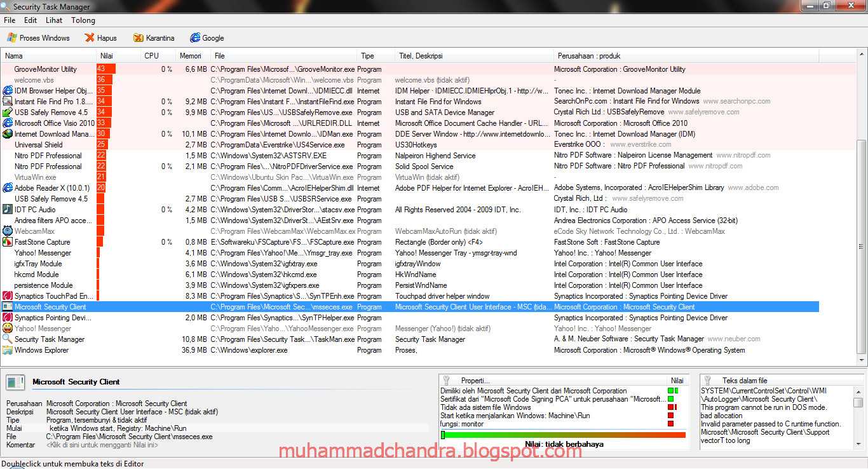The image size is (868, 469).
Task: Click the File column header
Action: (x=283, y=56)
